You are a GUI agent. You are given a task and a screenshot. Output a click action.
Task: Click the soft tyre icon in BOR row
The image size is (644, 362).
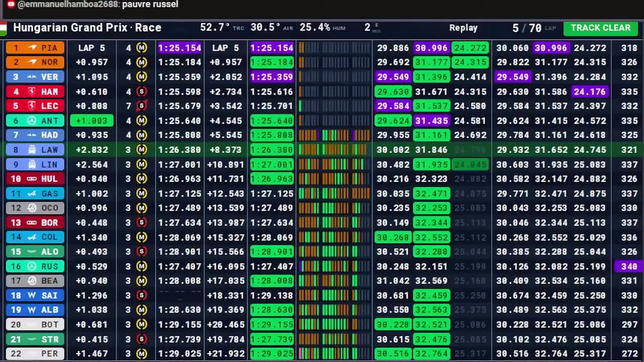142,223
